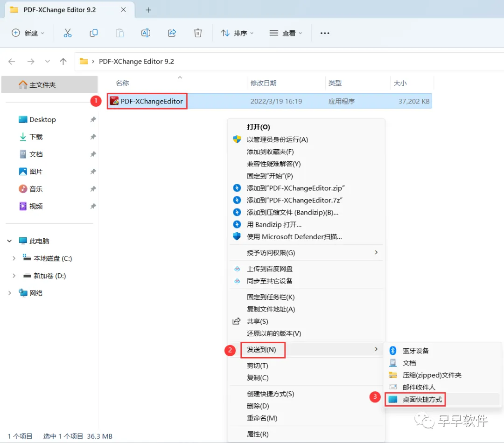Expand the 新加卷 (D:) node
The height and width of the screenshot is (443, 504).
14,276
